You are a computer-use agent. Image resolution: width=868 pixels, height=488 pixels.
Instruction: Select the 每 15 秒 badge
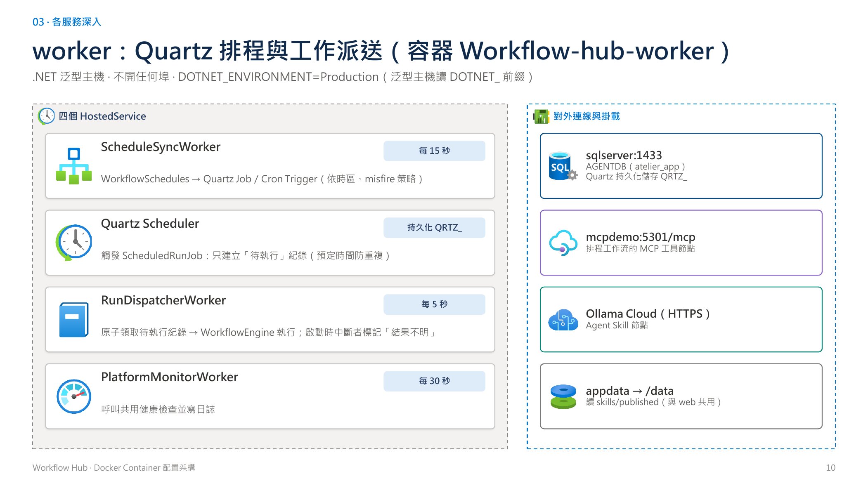click(x=434, y=151)
